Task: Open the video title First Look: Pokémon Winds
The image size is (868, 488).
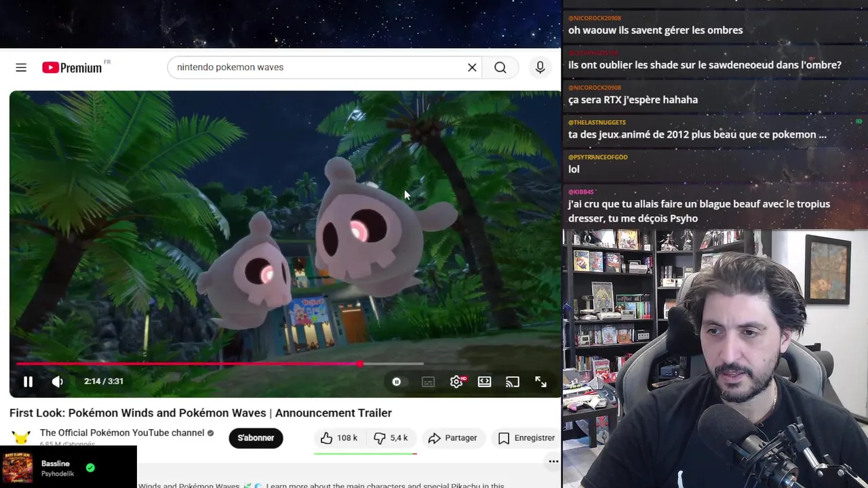Action: click(201, 413)
